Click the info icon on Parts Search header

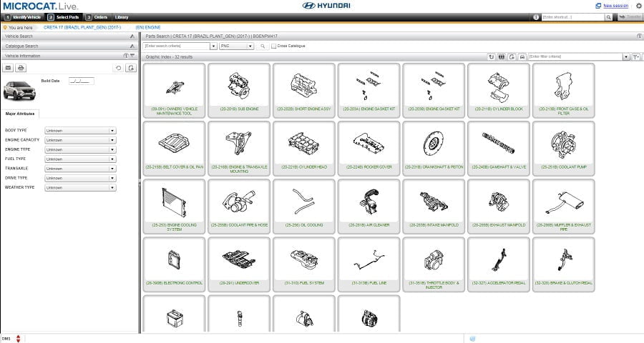(639, 36)
